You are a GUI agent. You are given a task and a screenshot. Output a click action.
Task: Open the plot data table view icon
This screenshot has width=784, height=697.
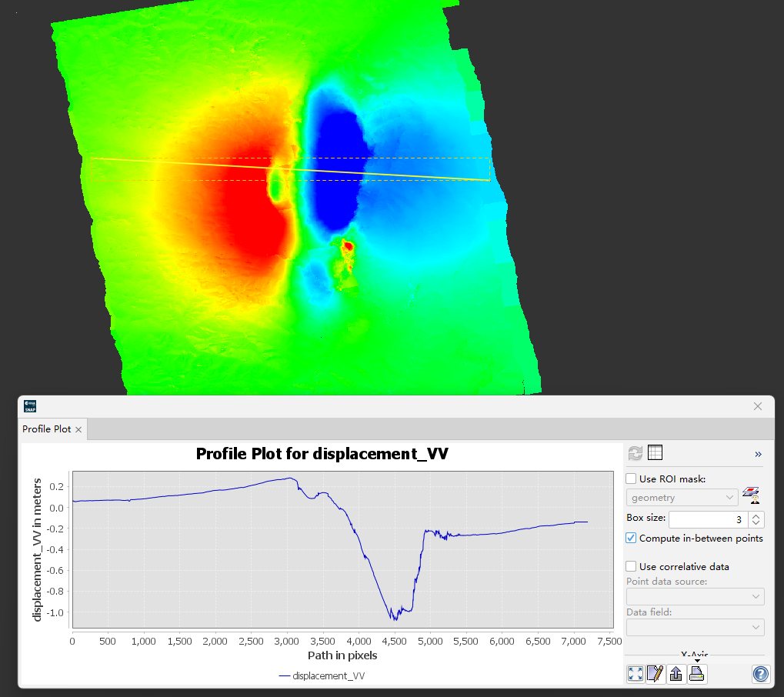[x=655, y=452]
